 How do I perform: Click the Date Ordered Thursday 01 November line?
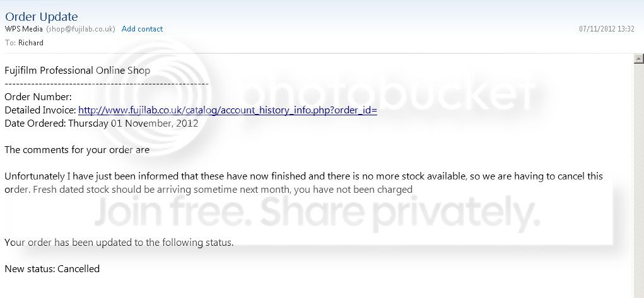[102, 123]
